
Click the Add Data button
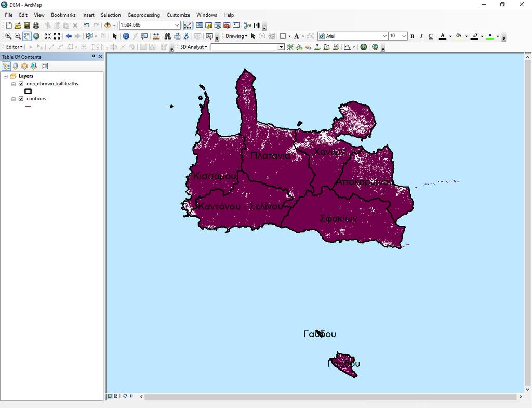click(x=108, y=25)
